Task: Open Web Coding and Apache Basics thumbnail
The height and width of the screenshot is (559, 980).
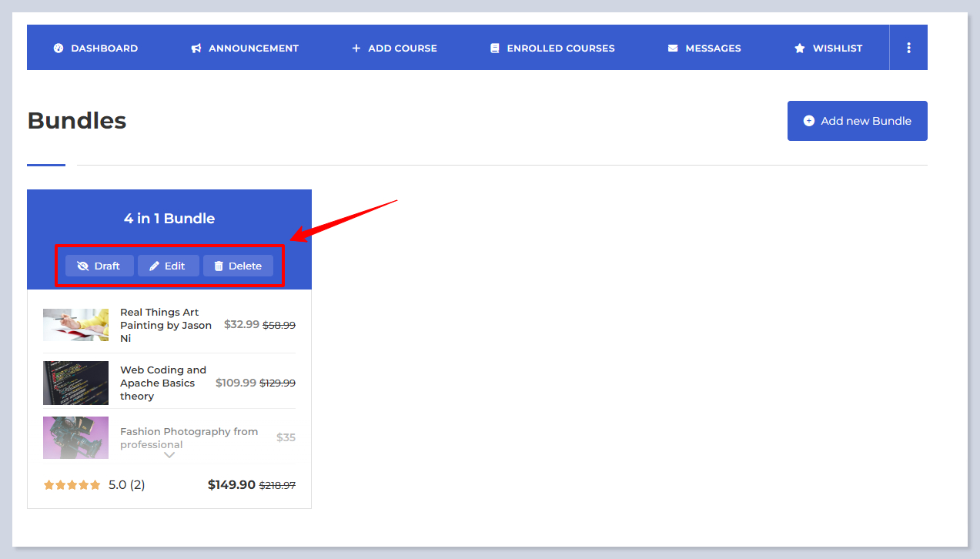Action: tap(75, 383)
